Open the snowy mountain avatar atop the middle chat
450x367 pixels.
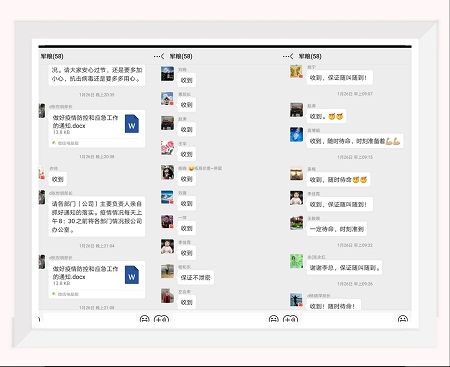[167, 74]
